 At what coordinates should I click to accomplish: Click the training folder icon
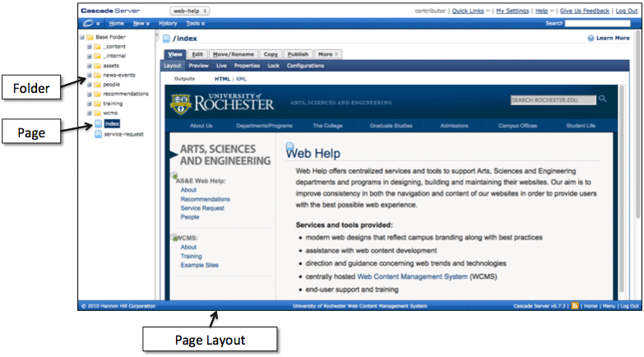coord(97,104)
